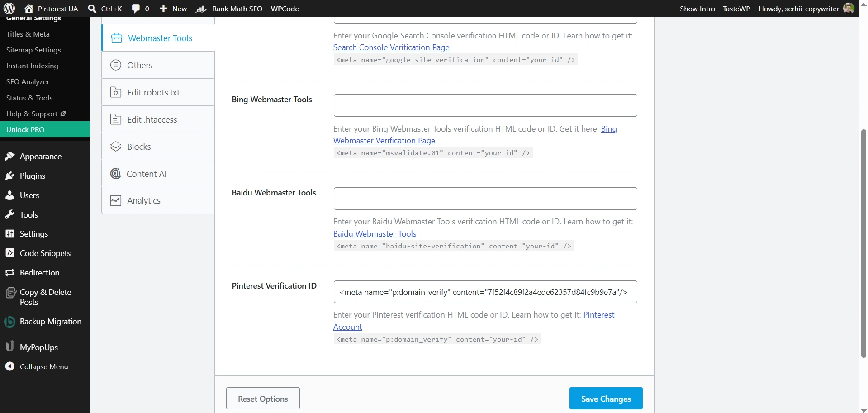Image resolution: width=868 pixels, height=413 pixels.
Task: Open WPCode in the admin bar
Action: pyautogui.click(x=285, y=9)
